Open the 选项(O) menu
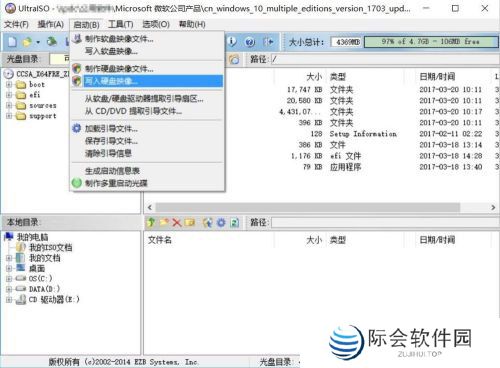 pos(156,24)
